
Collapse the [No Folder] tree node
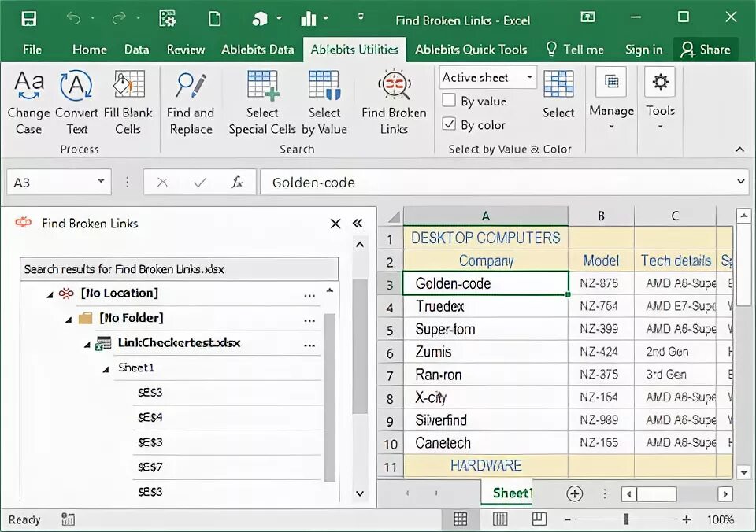click(69, 320)
